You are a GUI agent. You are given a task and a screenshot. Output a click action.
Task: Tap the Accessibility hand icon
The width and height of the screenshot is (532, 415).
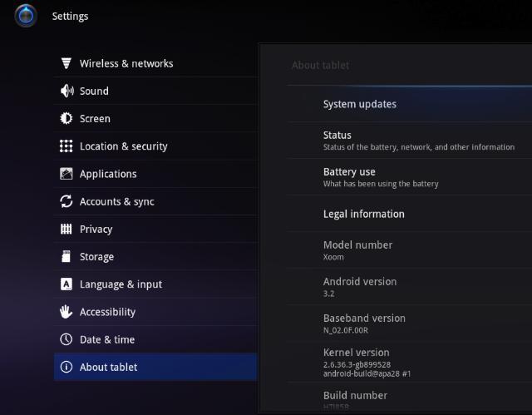click(x=66, y=312)
